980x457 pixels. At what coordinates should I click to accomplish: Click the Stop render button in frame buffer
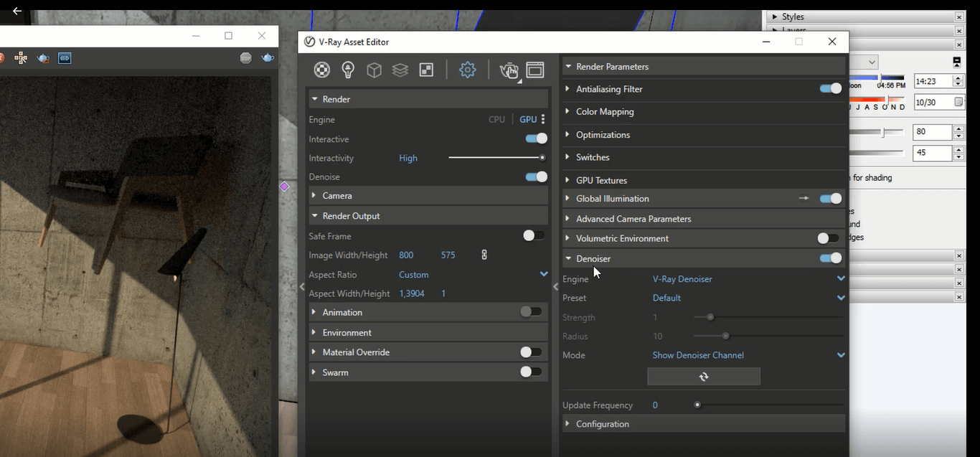coord(246,58)
